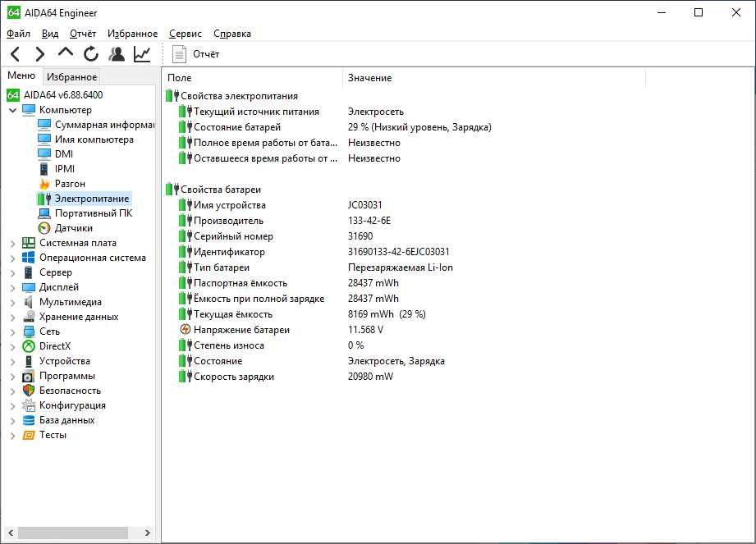Click the sidebar horizontal scrollbar thumb
Image resolution: width=756 pixels, height=544 pixels.
pyautogui.click(x=73, y=533)
